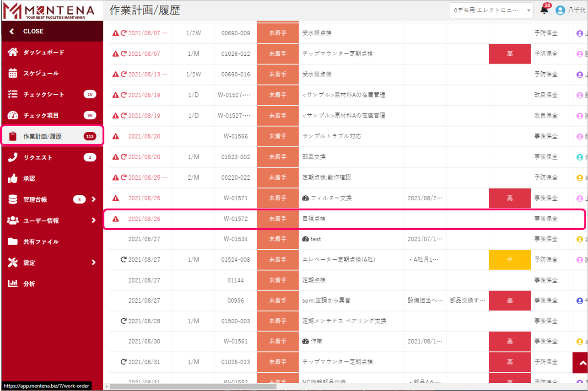Image resolution: width=588 pixels, height=391 pixels.
Task: Open the チェック項目 menu item
Action: coord(41,115)
